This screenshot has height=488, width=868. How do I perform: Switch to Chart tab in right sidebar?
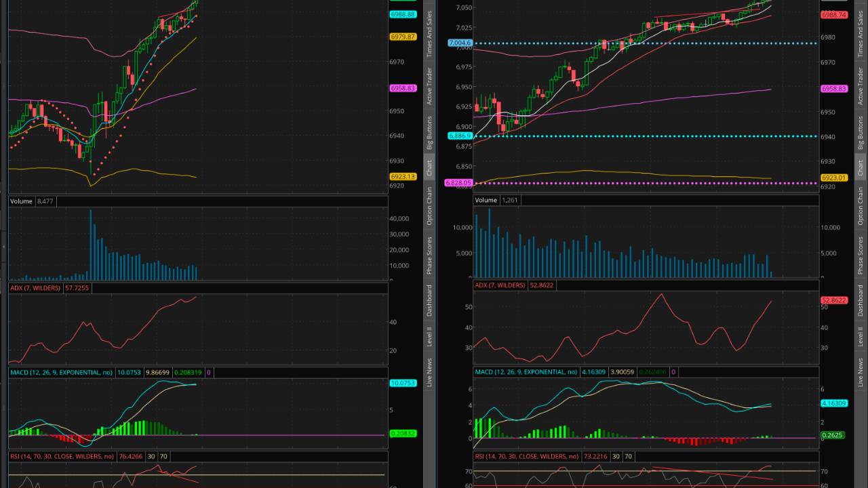pyautogui.click(x=861, y=168)
